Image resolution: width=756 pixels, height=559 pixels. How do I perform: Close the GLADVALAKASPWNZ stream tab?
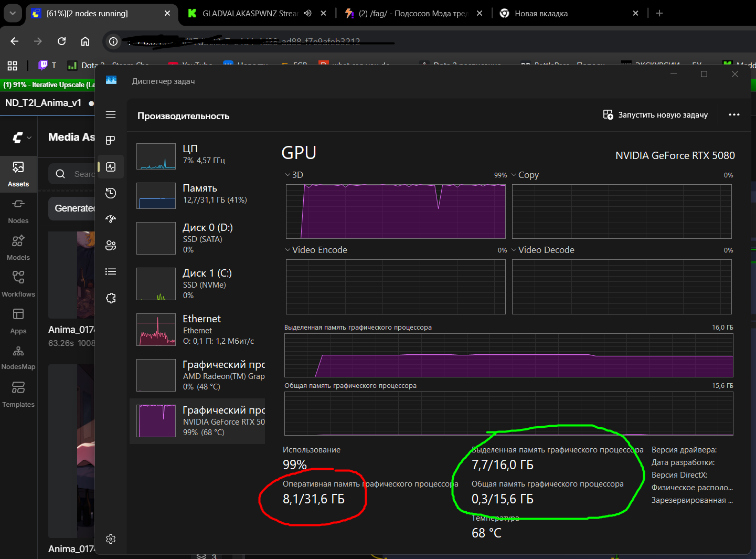coord(324,13)
